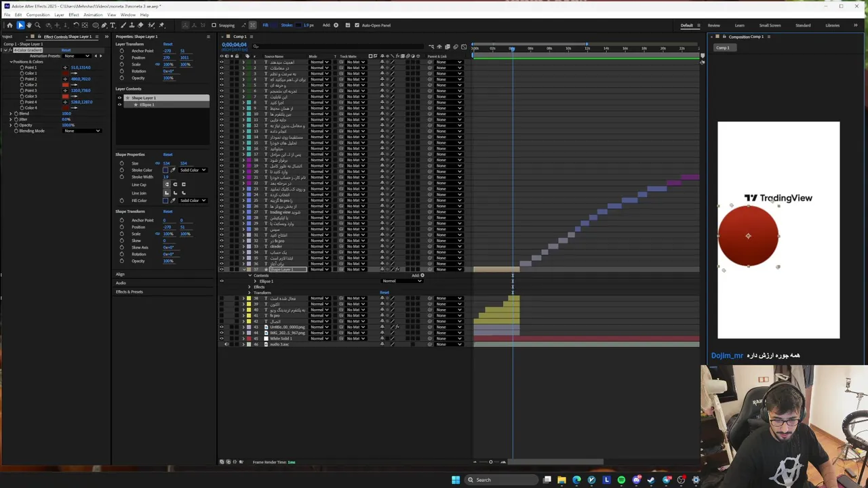868x488 pixels.
Task: Open Blending Mode dropdown in Effect Controls
Action: (x=82, y=131)
